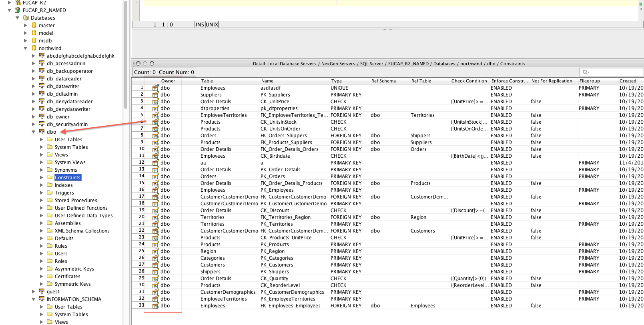
Task: Click the FUCAP_R2 server icon
Action: pos(18,2)
